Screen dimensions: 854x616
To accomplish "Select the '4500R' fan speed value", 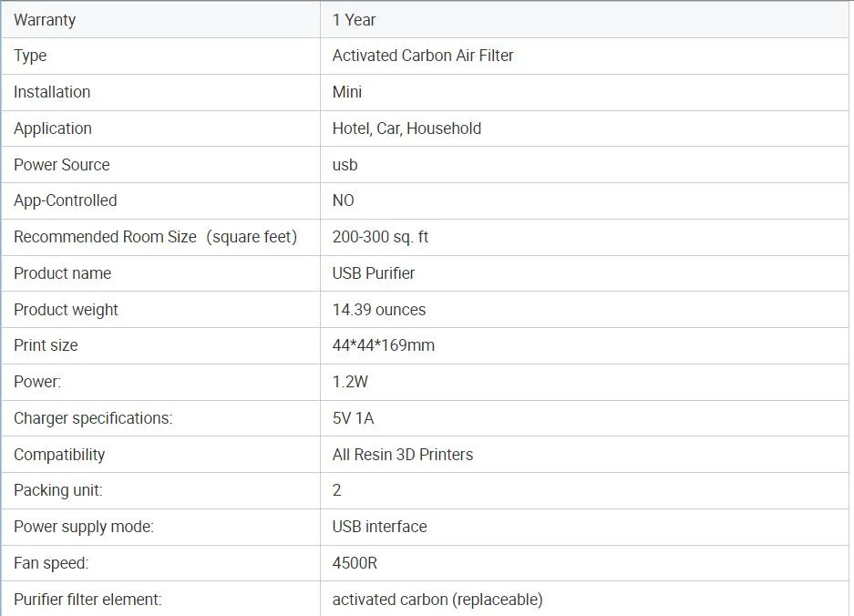I will [x=355, y=563].
